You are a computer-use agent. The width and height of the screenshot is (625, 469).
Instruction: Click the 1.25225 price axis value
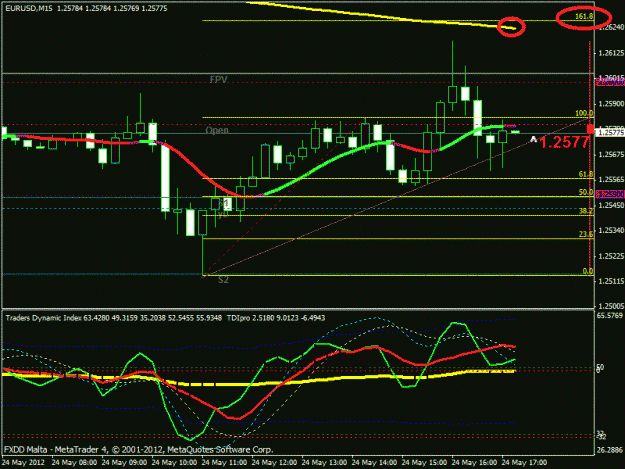tap(611, 256)
